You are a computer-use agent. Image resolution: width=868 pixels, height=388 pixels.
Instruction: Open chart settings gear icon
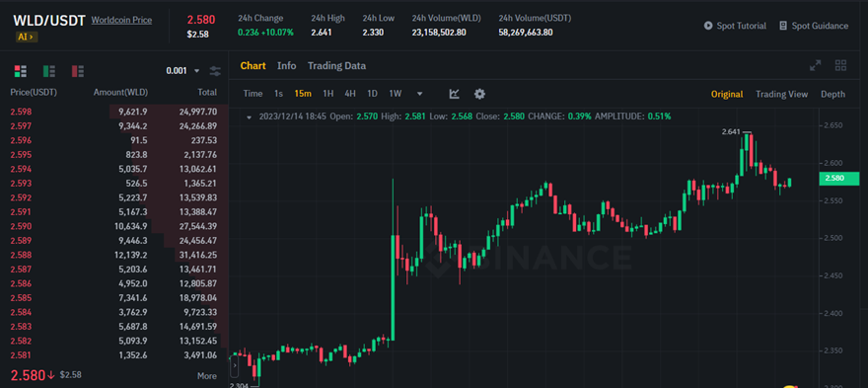point(479,94)
